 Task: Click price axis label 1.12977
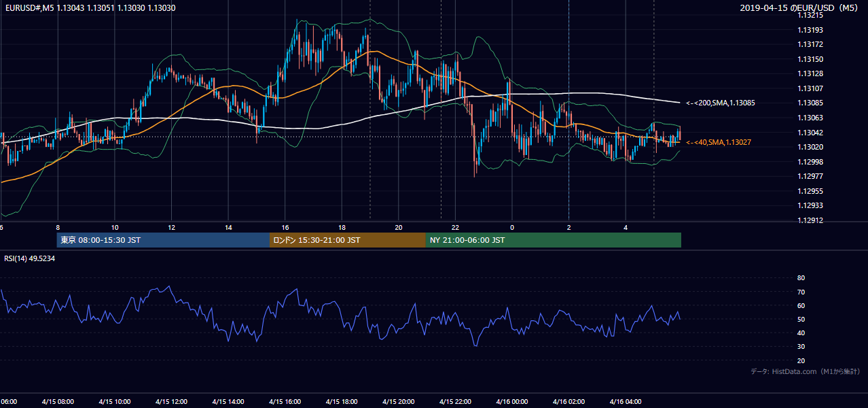(810, 176)
